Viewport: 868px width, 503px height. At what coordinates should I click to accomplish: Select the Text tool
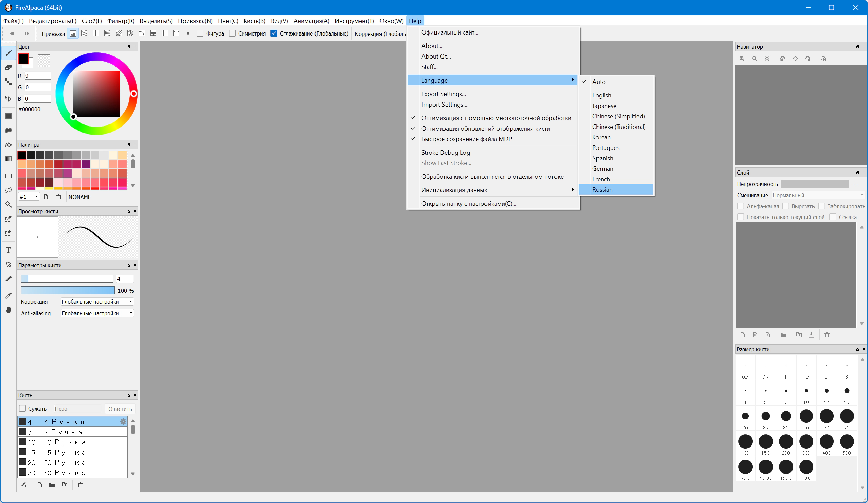[x=8, y=250]
